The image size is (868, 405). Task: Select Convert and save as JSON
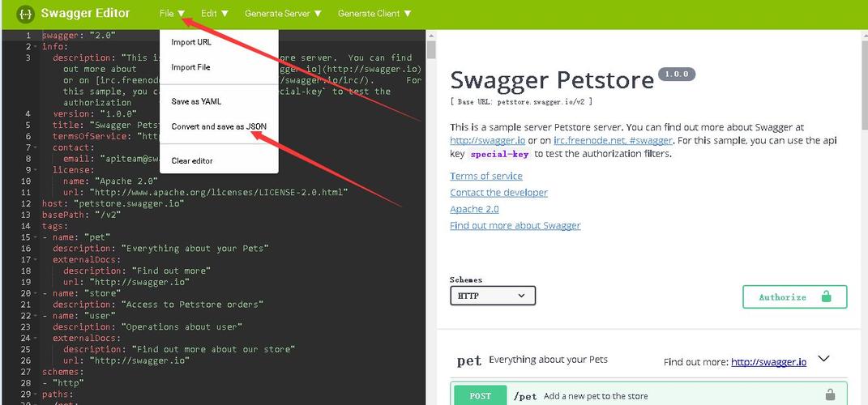[x=219, y=126]
